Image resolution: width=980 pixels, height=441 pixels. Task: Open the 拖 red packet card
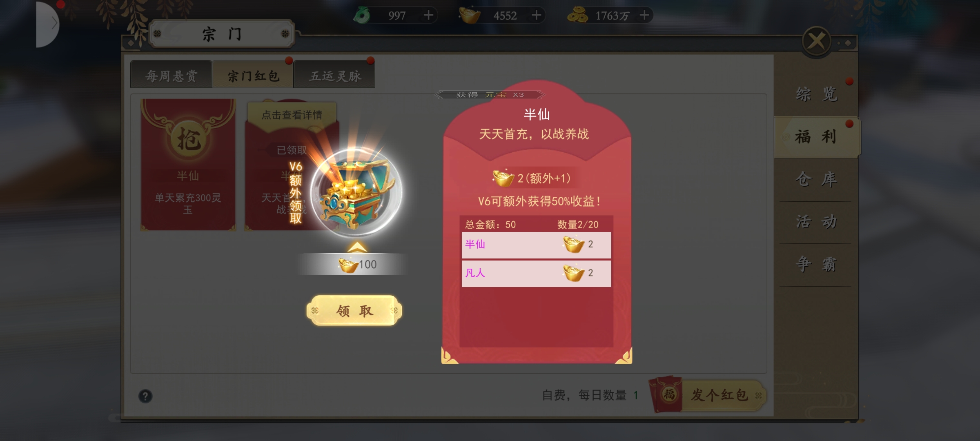coord(188,165)
